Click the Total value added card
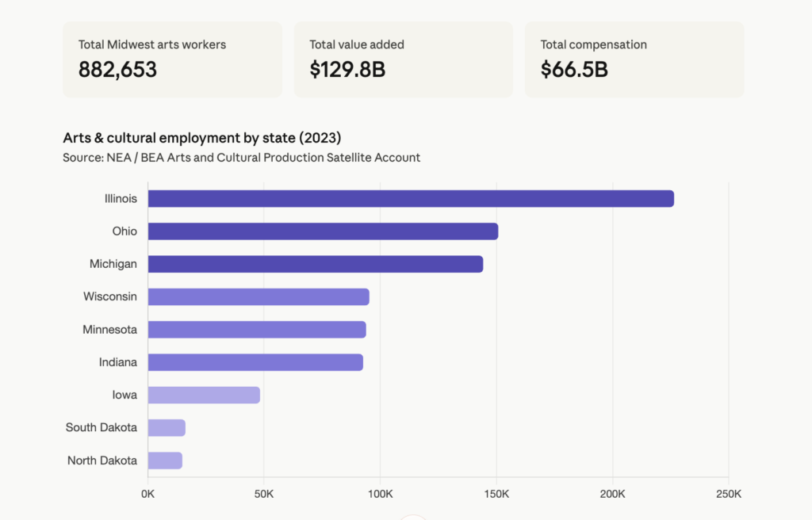Image resolution: width=812 pixels, height=520 pixels. [x=403, y=59]
